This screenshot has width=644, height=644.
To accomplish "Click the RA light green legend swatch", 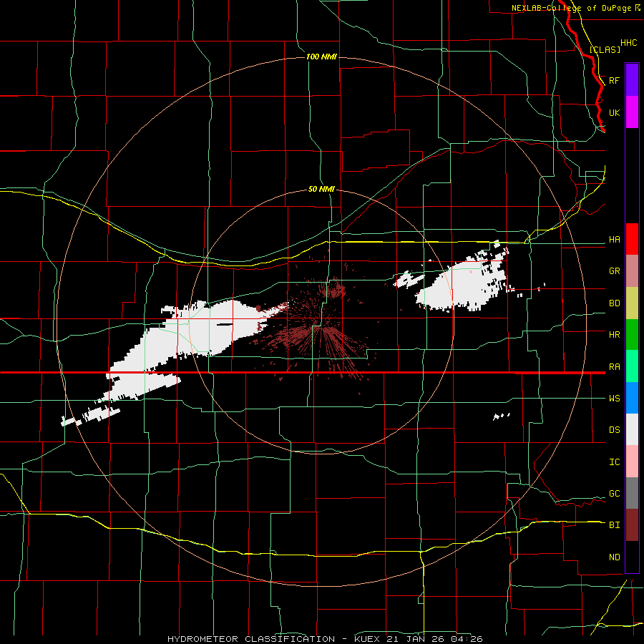I will pyautogui.click(x=632, y=366).
